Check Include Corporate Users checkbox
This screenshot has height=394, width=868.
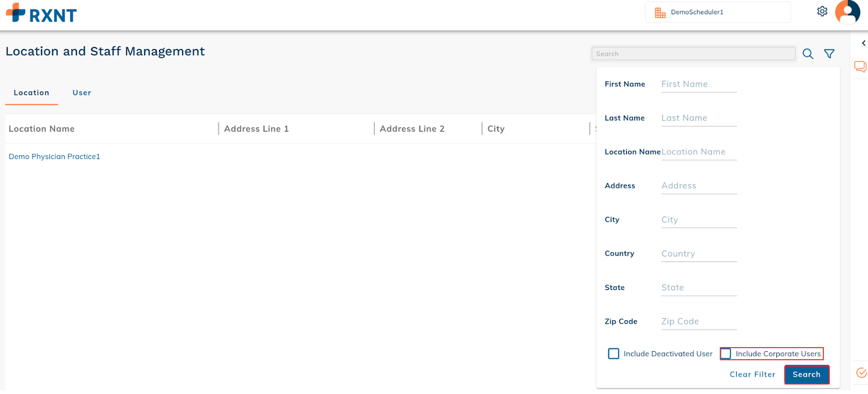726,354
